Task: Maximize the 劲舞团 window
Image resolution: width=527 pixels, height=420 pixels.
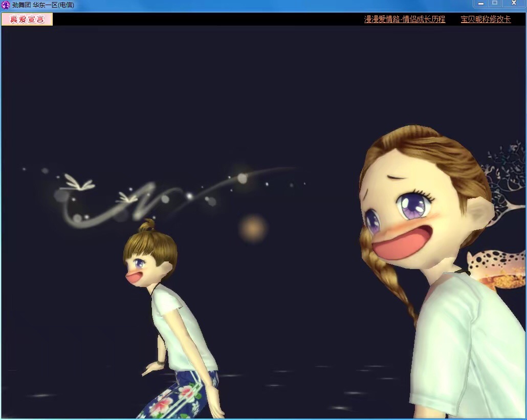Action: [495, 4]
